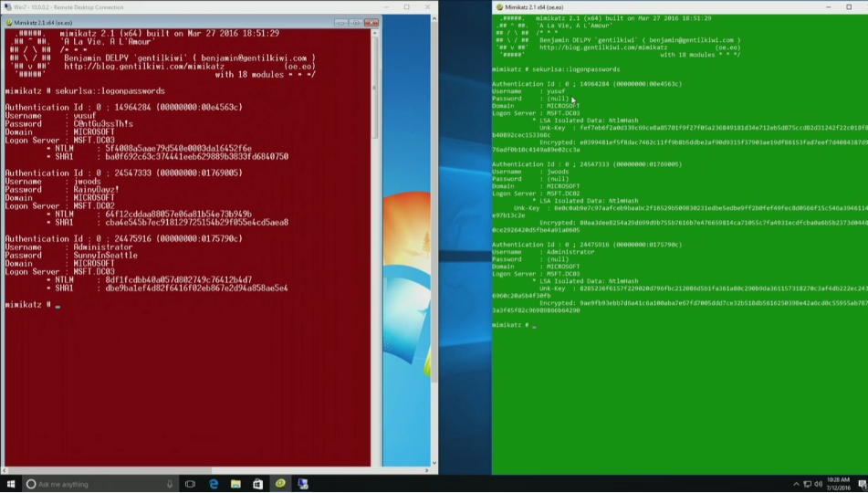Image resolution: width=868 pixels, height=493 pixels.
Task: Close the red mimikatz console window
Action: [371, 23]
